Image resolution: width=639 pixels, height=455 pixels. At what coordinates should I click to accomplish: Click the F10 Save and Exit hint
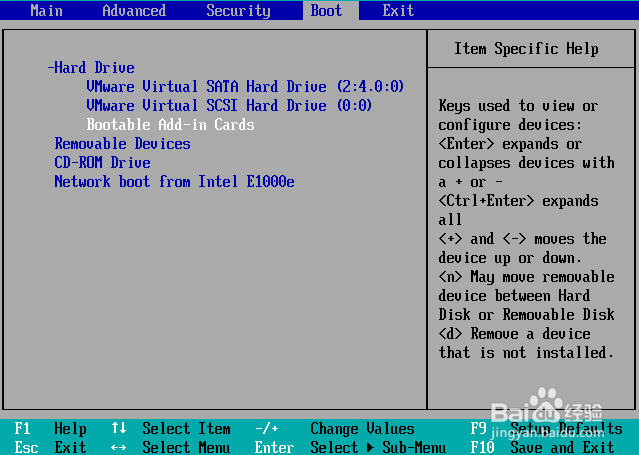[542, 447]
